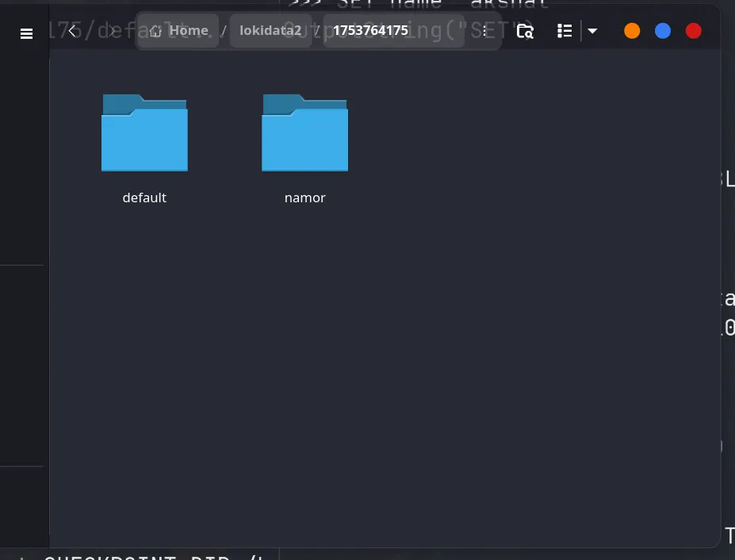This screenshot has width=735, height=560.
Task: Close the window with red button
Action: (x=693, y=31)
